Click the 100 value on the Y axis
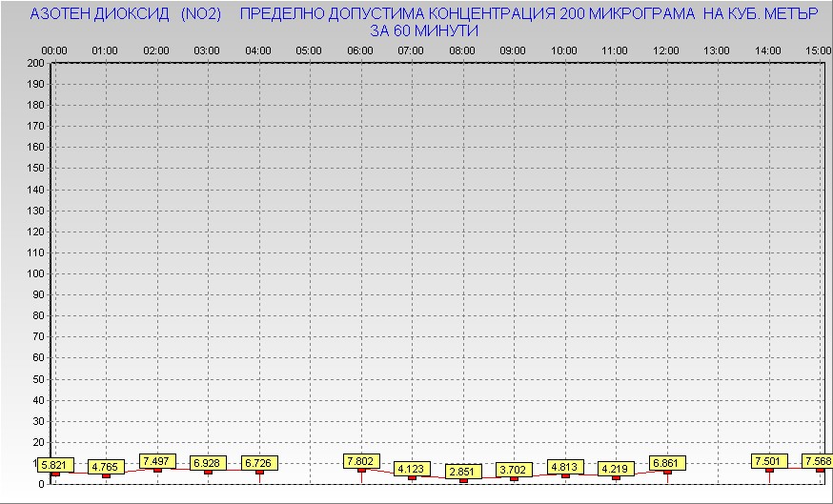 (x=35, y=273)
